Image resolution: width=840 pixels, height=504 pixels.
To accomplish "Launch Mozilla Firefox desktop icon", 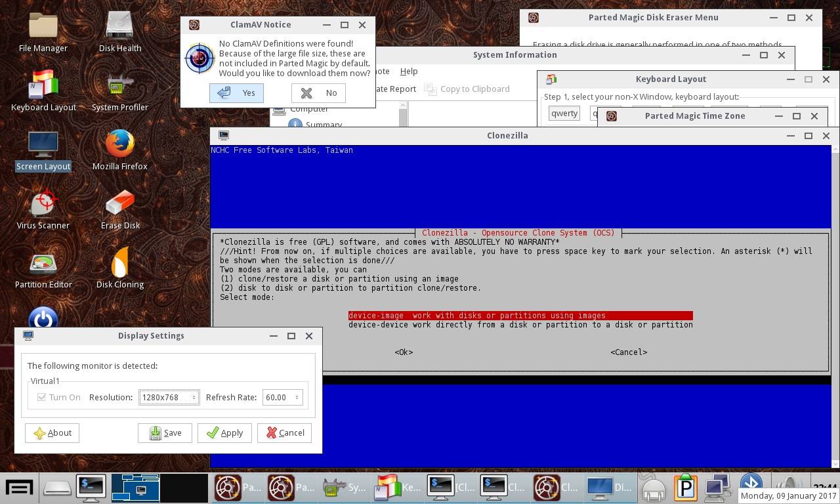I will tap(120, 151).
